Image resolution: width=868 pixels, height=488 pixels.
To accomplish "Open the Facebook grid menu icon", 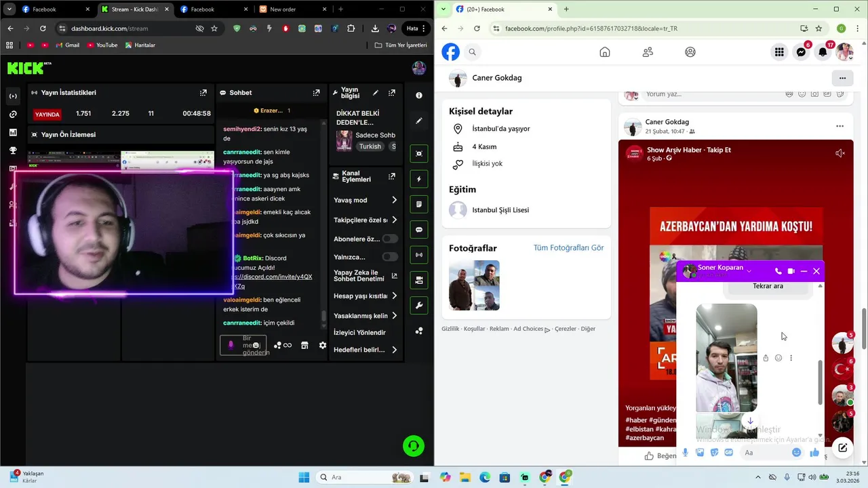I will tap(779, 52).
